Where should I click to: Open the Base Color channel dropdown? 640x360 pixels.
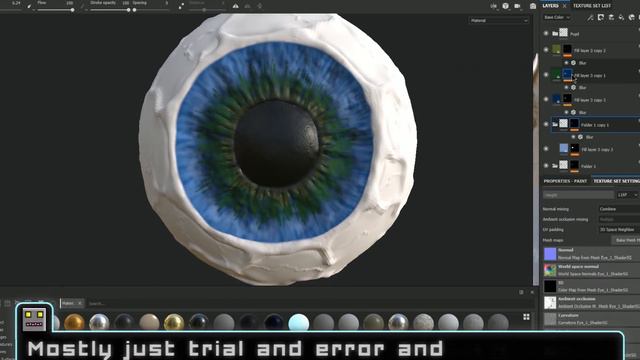(557, 18)
